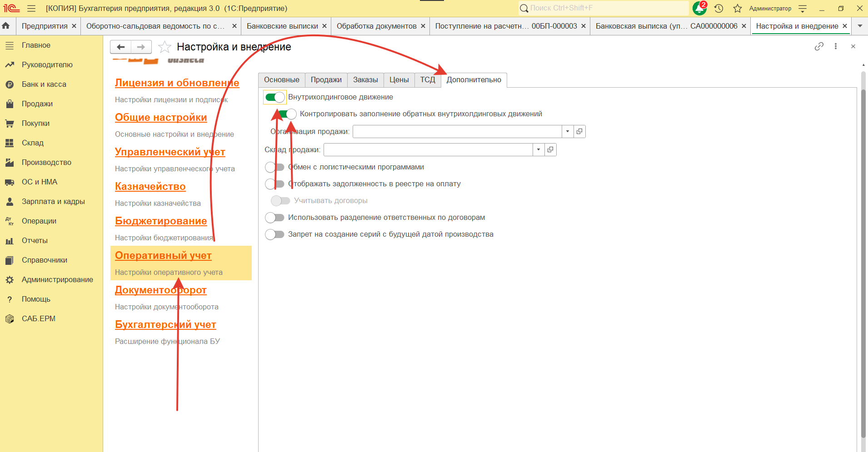Open Казначейство link

[150, 186]
